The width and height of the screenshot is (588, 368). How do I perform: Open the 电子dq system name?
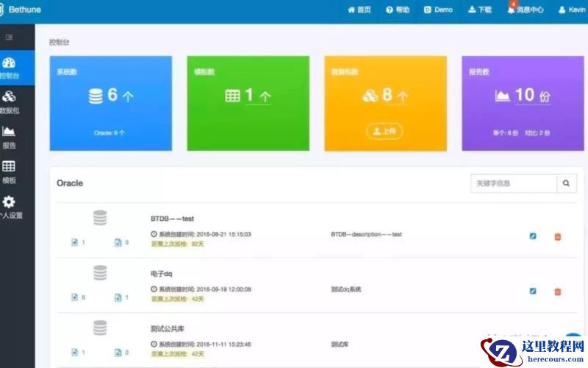pyautogui.click(x=161, y=274)
